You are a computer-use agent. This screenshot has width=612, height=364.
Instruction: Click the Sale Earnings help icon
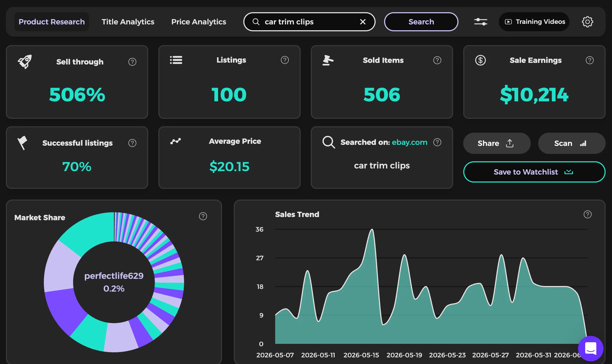[590, 60]
